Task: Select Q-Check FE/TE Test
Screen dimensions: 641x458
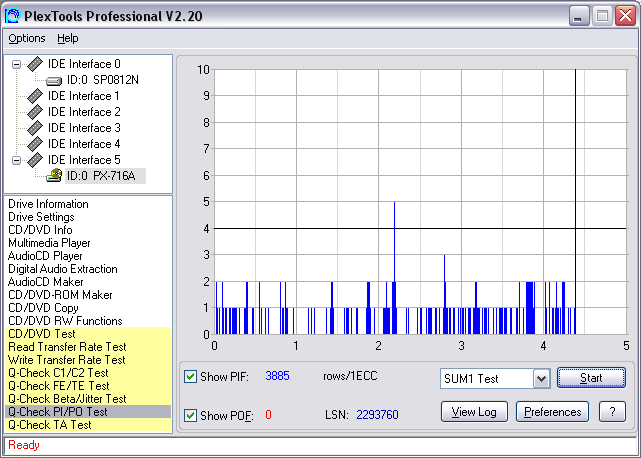Action: 88,386
